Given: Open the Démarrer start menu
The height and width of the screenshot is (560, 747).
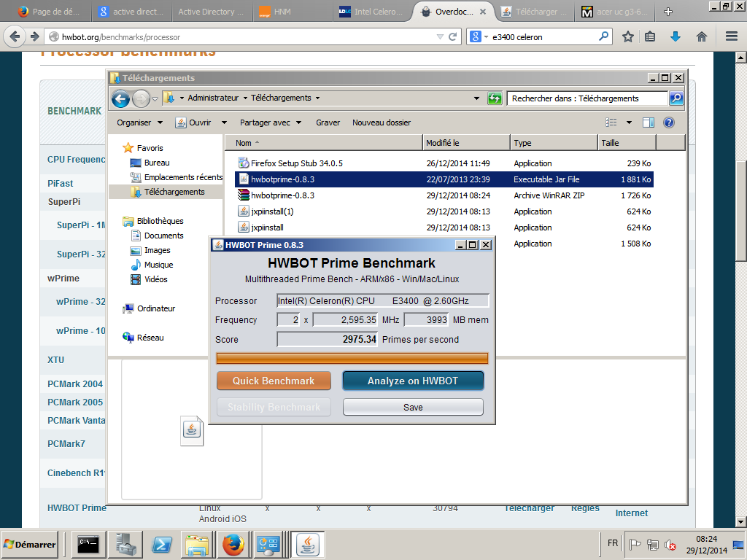Looking at the screenshot, I should tap(29, 544).
